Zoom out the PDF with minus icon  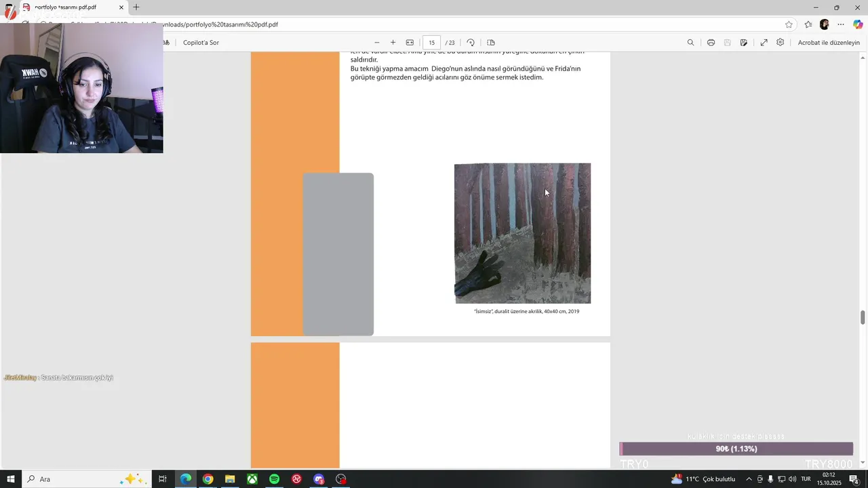tap(377, 43)
